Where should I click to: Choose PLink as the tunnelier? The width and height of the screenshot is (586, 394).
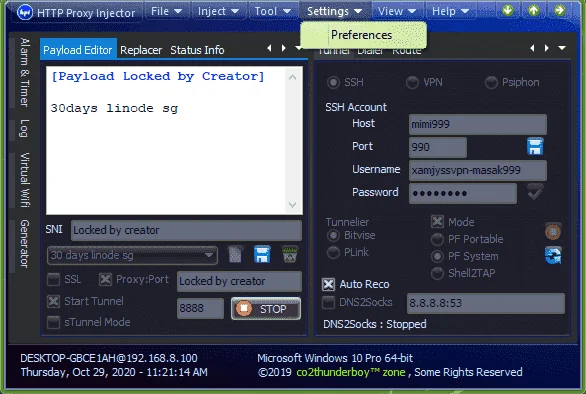348,252
